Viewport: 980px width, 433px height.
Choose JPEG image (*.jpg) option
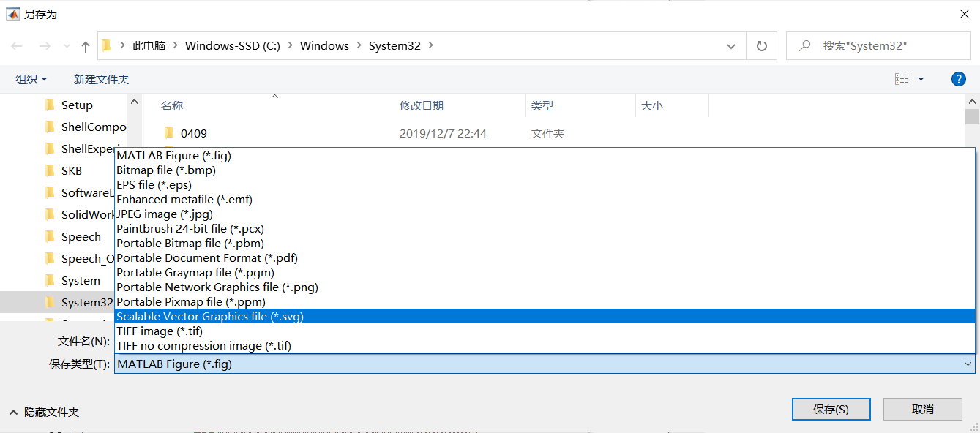point(545,214)
